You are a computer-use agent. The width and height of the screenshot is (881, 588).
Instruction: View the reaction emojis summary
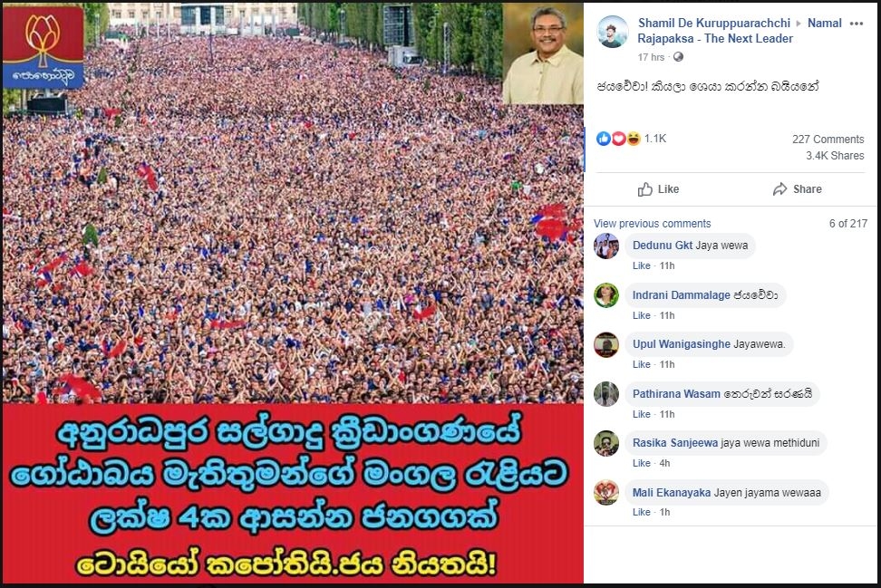(x=618, y=139)
